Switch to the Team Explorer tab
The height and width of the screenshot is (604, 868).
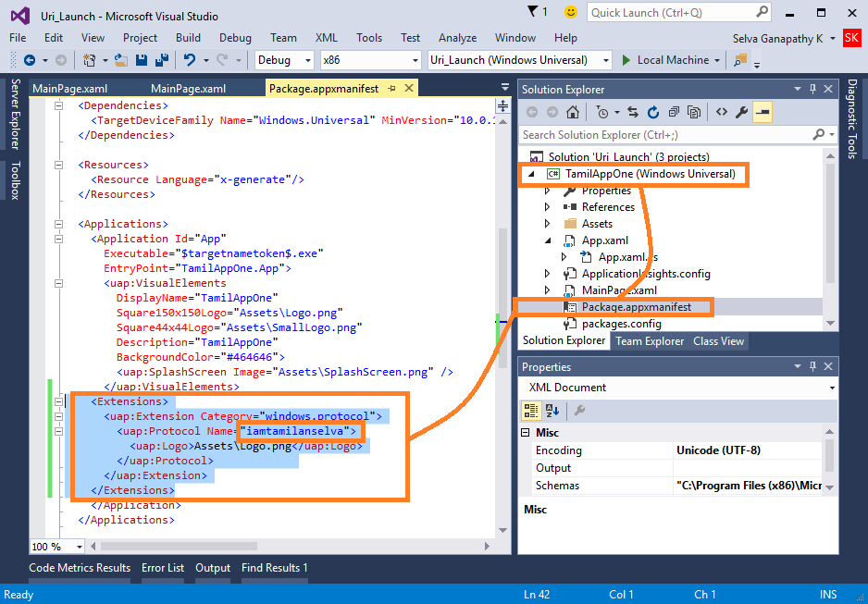tap(650, 341)
